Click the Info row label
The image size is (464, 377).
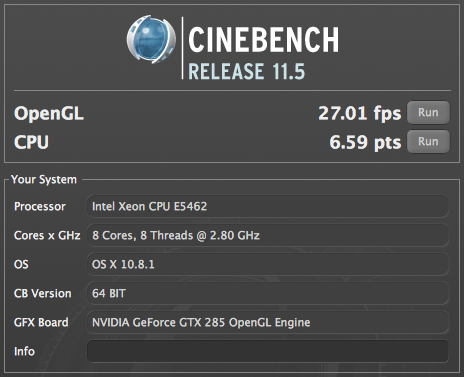(24, 351)
